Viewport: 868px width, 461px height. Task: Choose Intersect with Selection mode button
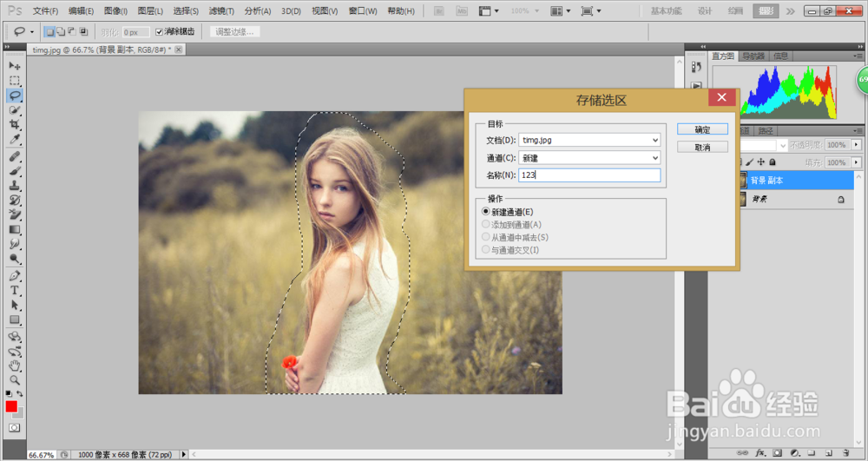[x=83, y=31]
